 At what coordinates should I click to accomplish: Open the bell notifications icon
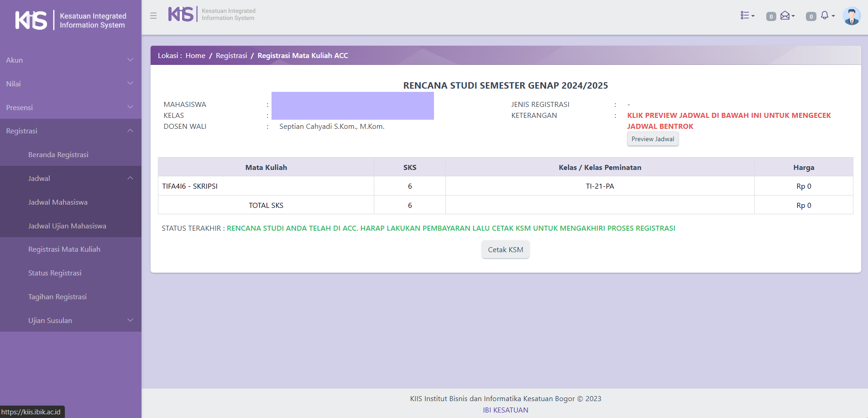coord(826,16)
